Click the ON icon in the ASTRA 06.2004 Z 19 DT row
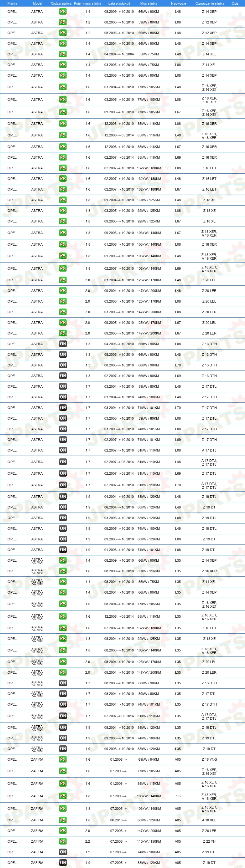The width and height of the screenshot is (245, 868). pyautogui.click(x=63, y=507)
